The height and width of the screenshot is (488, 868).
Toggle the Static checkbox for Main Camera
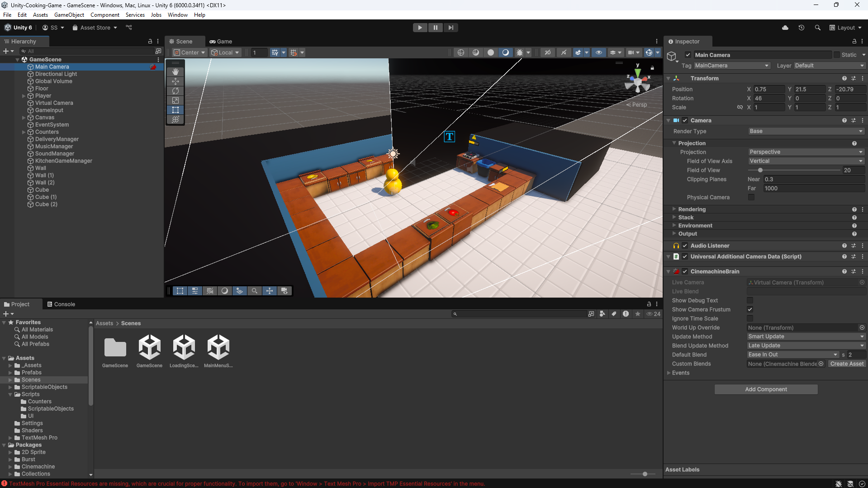pos(836,55)
